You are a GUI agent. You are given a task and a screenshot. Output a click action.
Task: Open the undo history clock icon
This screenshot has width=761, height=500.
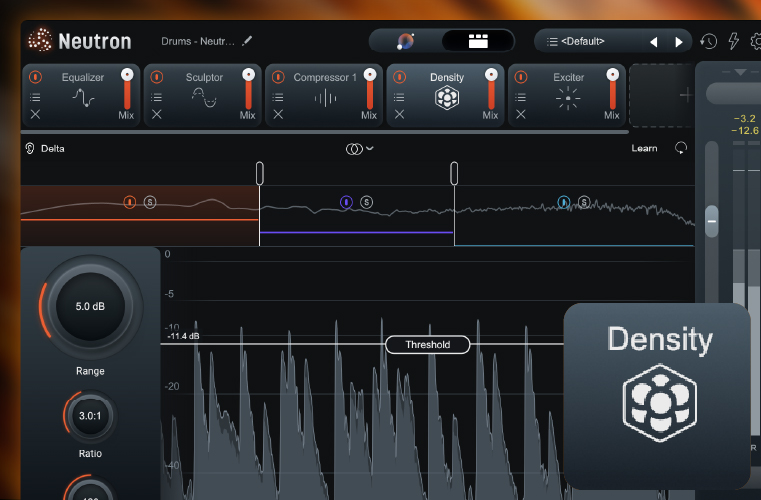[708, 42]
